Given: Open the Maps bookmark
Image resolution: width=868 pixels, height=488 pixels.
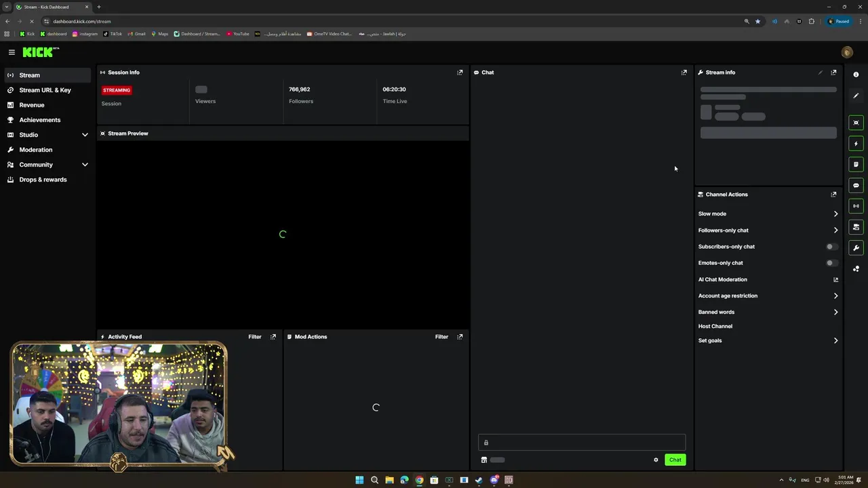Looking at the screenshot, I should [x=160, y=34].
